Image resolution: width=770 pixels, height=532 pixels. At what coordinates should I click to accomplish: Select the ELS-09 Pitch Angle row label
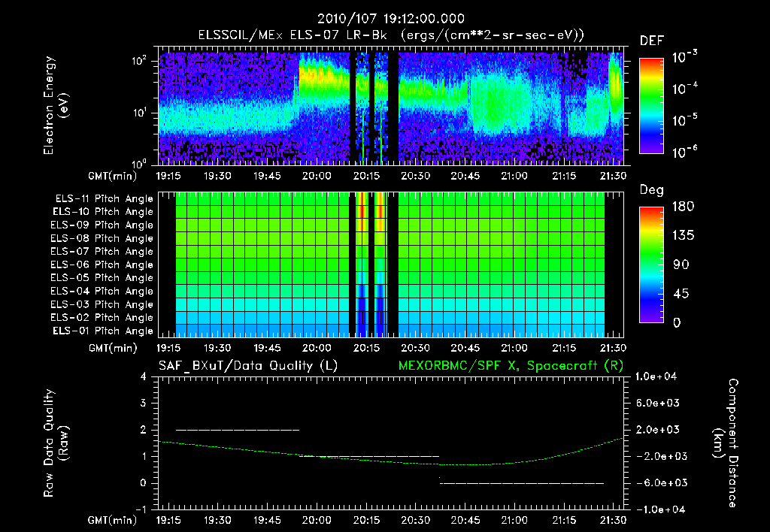tap(102, 225)
